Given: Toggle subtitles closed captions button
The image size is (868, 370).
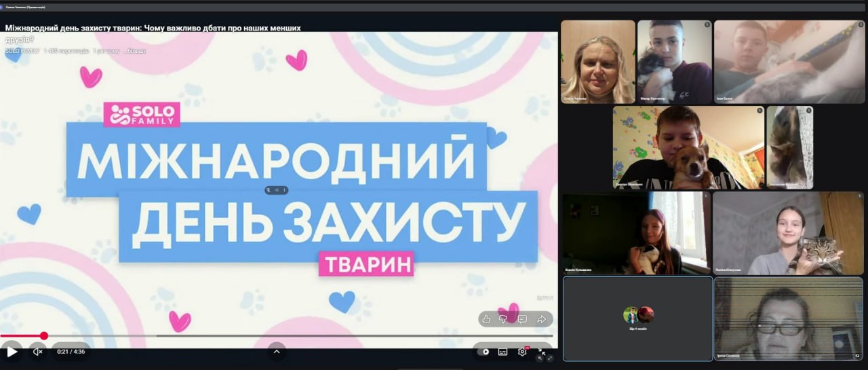Looking at the screenshot, I should pyautogui.click(x=502, y=352).
